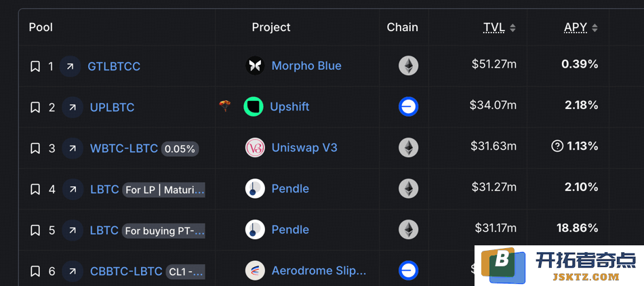Click the Ethereum chain icon in row 1
Screen dimensions: 644x286
(408, 66)
